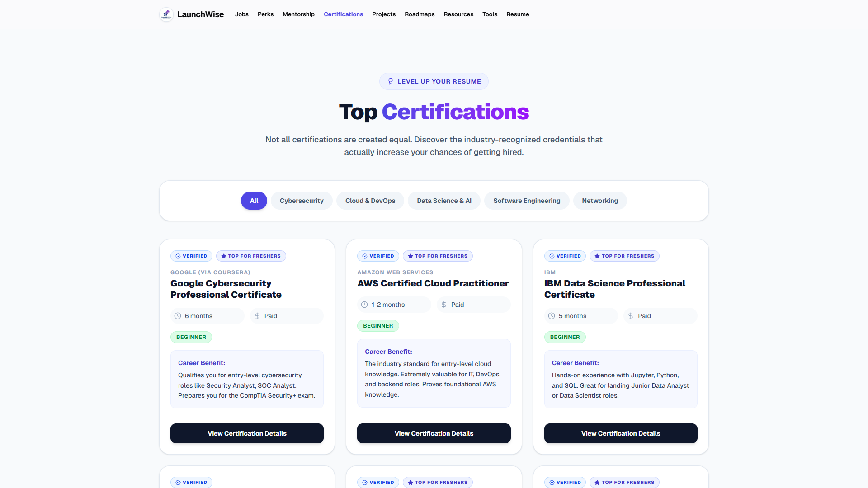Click the IBM Data Science Professional Certificate title
The image size is (868, 488).
click(x=615, y=289)
